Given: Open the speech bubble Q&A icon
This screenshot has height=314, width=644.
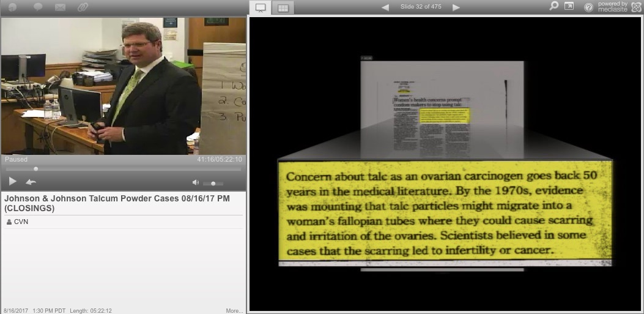Looking at the screenshot, I should tap(38, 7).
